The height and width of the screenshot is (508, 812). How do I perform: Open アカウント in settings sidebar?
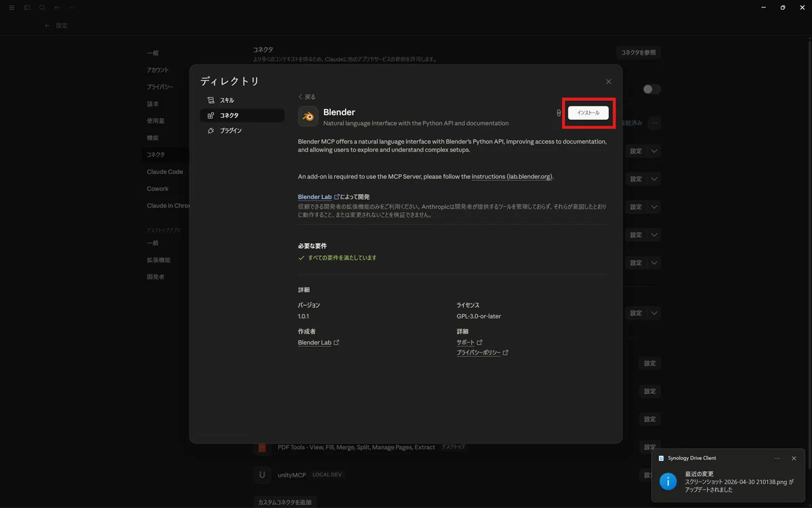(158, 70)
